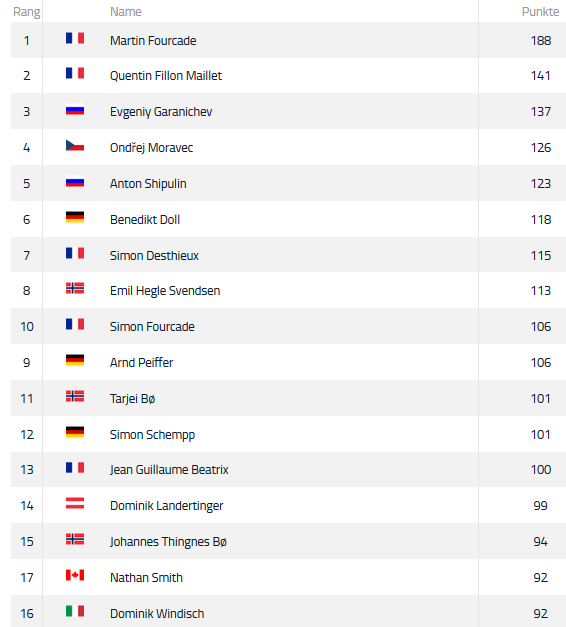Sort by the Punkte column header
The height and width of the screenshot is (627, 566).
(x=540, y=12)
